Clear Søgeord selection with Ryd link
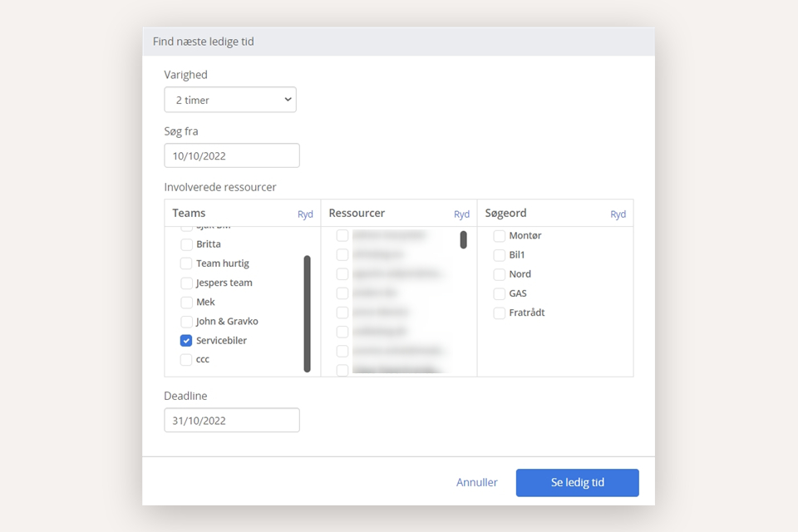 point(618,214)
